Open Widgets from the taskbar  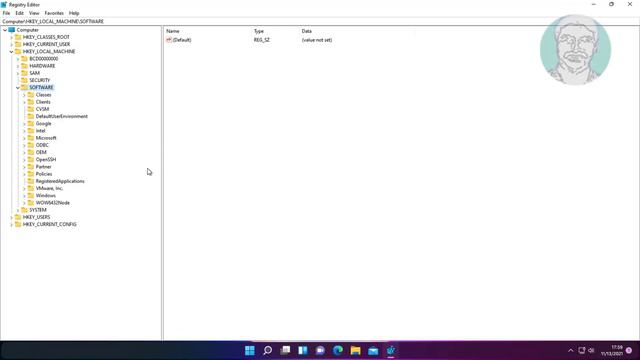coord(303,350)
